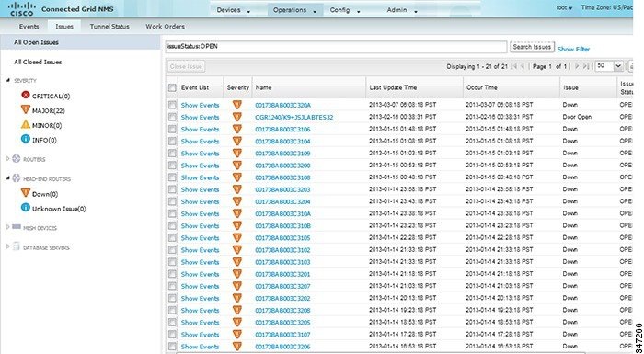Expand the MESH DEVICES section
The image size is (644, 354).
pos(8,227)
